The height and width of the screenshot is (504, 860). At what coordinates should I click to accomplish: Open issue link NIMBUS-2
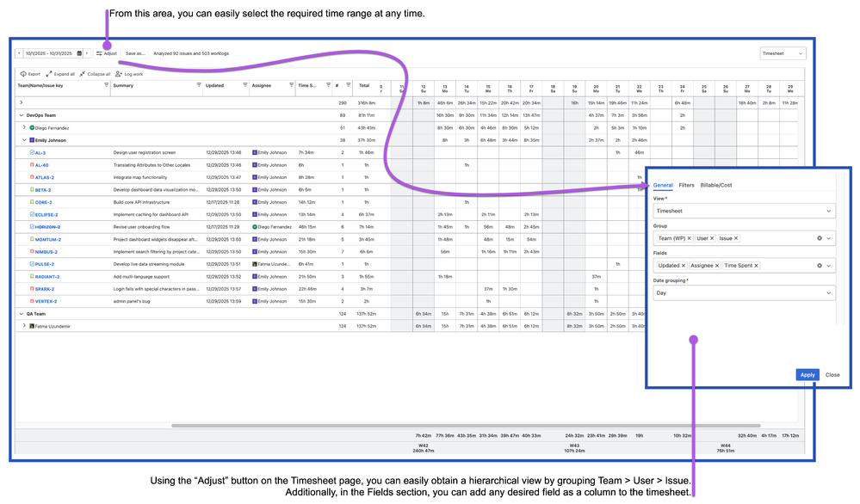point(46,252)
